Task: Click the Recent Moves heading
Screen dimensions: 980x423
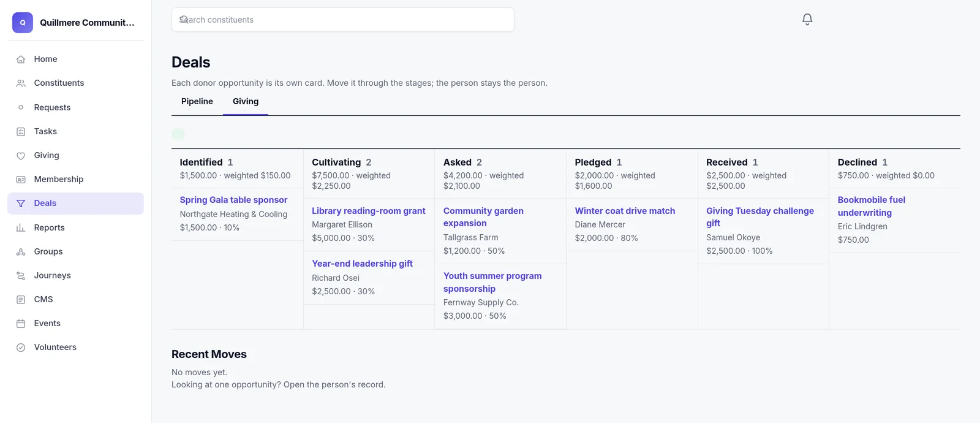Action: pyautogui.click(x=209, y=354)
